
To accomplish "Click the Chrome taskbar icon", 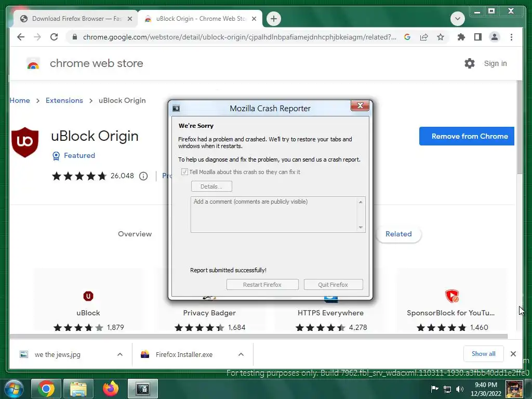I will tap(46, 389).
